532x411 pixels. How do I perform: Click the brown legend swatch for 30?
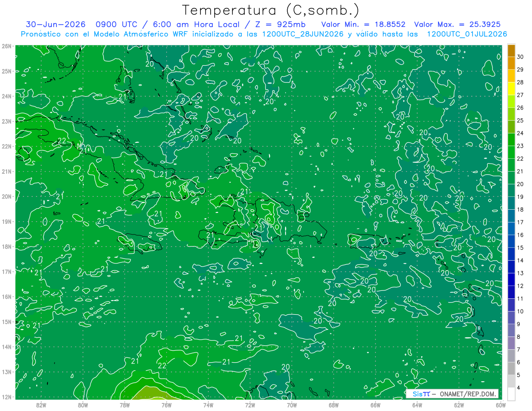pyautogui.click(x=511, y=51)
